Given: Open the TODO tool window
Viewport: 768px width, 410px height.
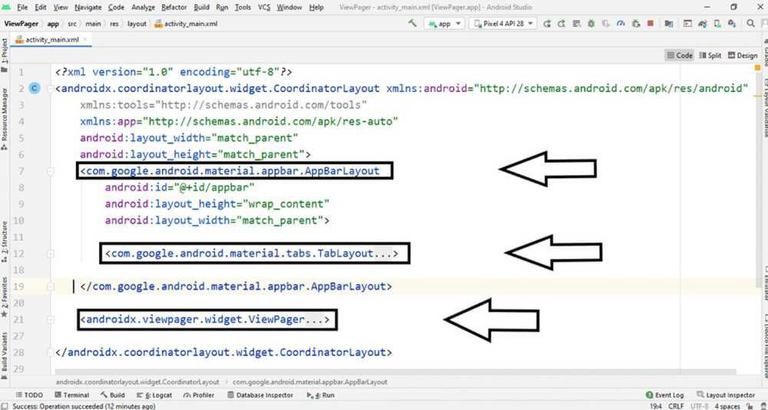Looking at the screenshot, I should coord(29,395).
